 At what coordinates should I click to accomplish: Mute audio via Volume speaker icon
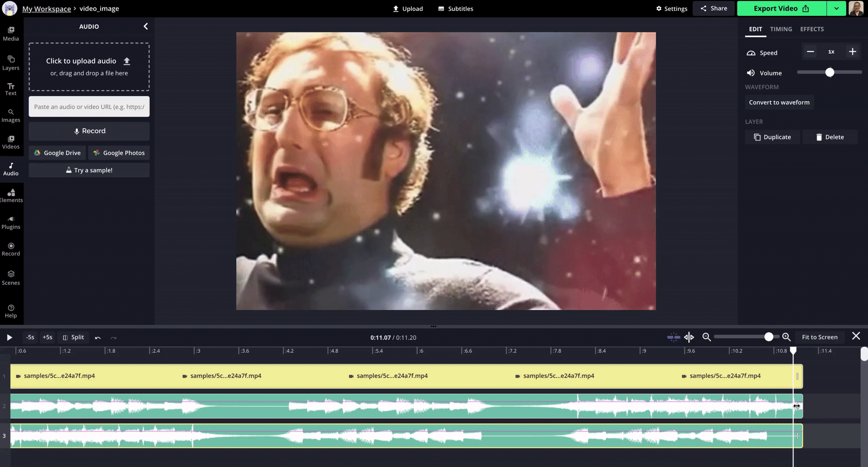tap(751, 73)
